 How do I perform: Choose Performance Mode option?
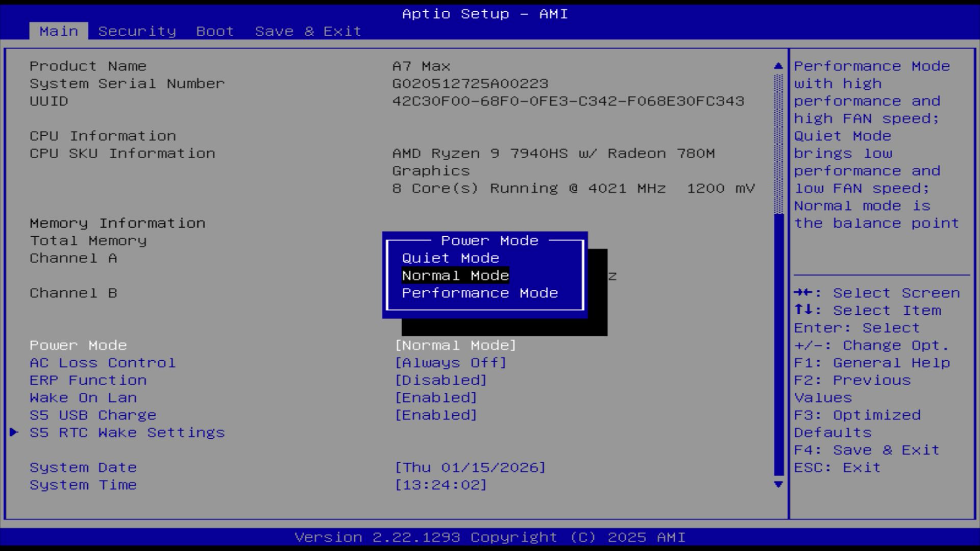pos(479,293)
